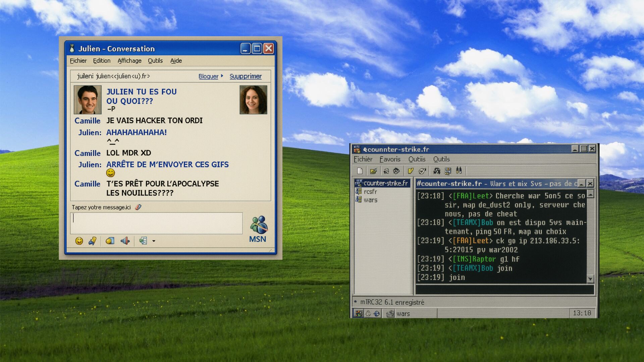
Task: Open the Edition menu in MSN window
Action: [102, 61]
